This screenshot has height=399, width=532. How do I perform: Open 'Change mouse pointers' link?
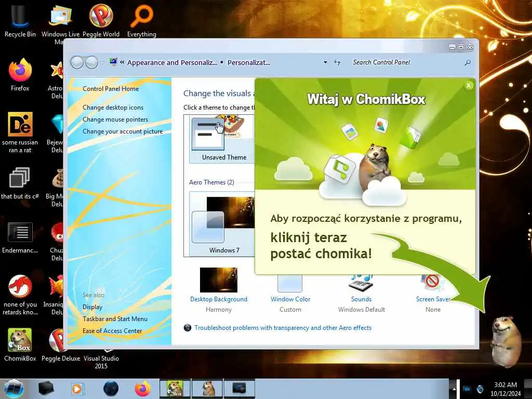pos(115,119)
